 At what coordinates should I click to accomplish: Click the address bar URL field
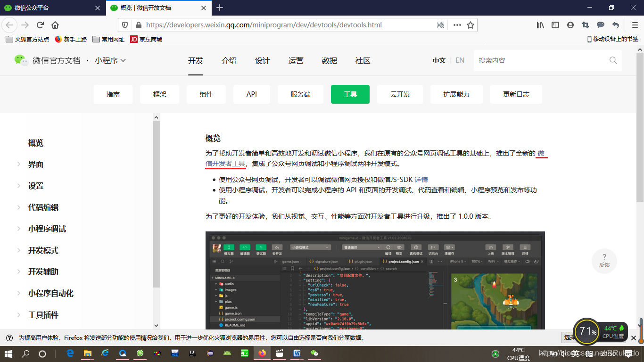(283, 25)
